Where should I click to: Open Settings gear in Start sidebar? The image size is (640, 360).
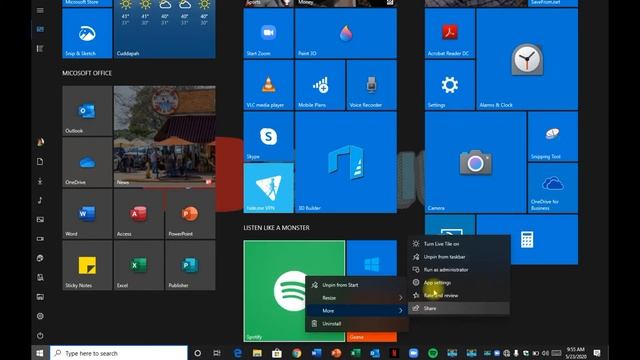40,316
